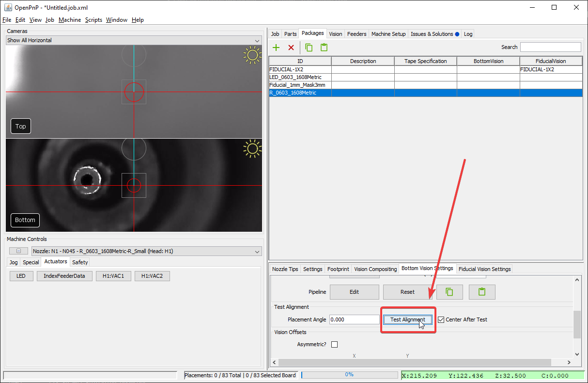Image resolution: width=588 pixels, height=383 pixels.
Task: Add a new package with green plus
Action: coord(276,48)
